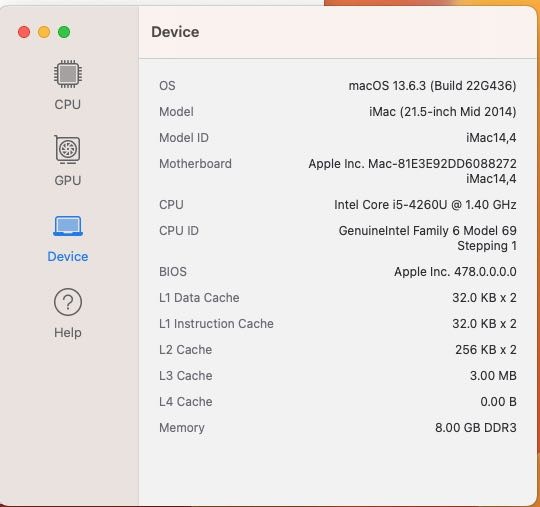Image resolution: width=540 pixels, height=507 pixels.
Task: Select the Apple Inc. 478.0.0.0.0 BIOS value
Action: pos(455,272)
